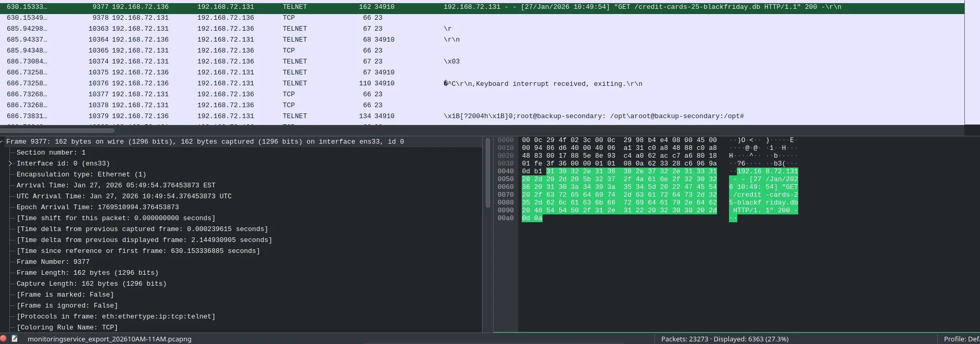This screenshot has width=980, height=344.
Task: Select the Section number: 1 field
Action: [51, 152]
